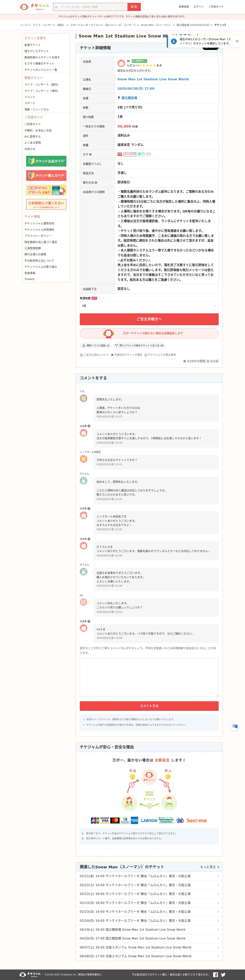This screenshot has height=980, width=245.
Task: Select 新着チケット in the sidebar
Action: (32, 45)
